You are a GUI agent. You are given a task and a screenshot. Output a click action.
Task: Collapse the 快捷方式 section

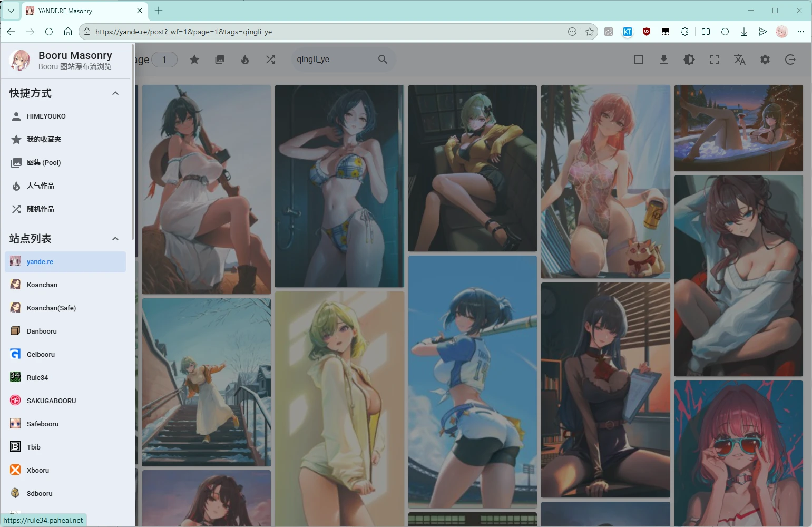[x=115, y=93]
